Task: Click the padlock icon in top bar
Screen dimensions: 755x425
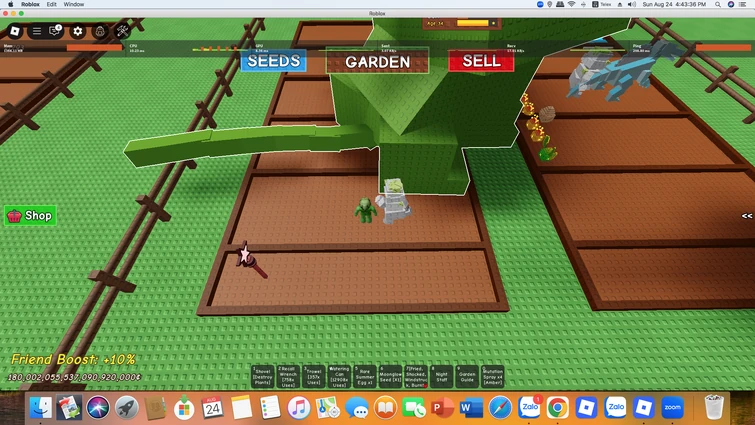Action: click(100, 31)
